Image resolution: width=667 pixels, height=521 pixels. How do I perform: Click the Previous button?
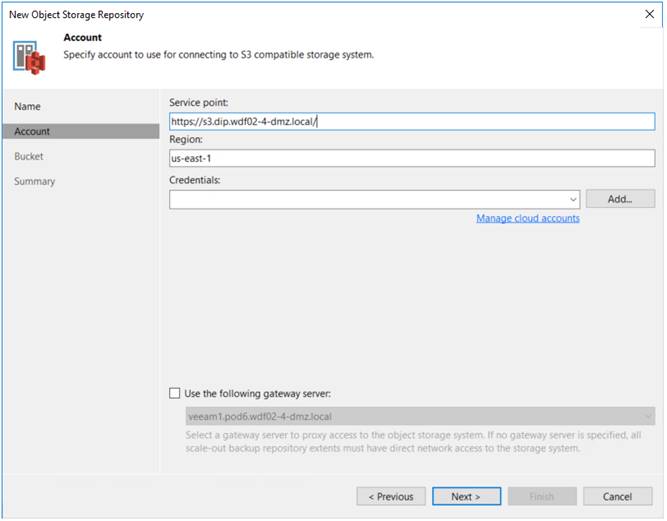[x=392, y=498]
